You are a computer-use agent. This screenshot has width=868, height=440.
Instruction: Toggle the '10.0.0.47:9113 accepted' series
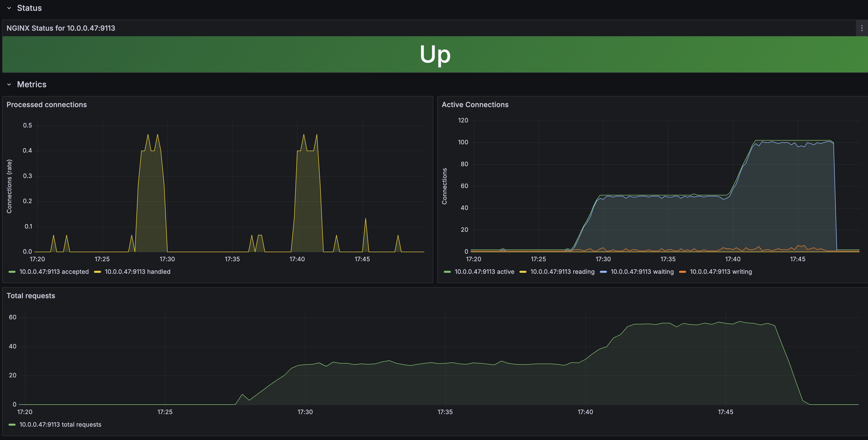[54, 272]
